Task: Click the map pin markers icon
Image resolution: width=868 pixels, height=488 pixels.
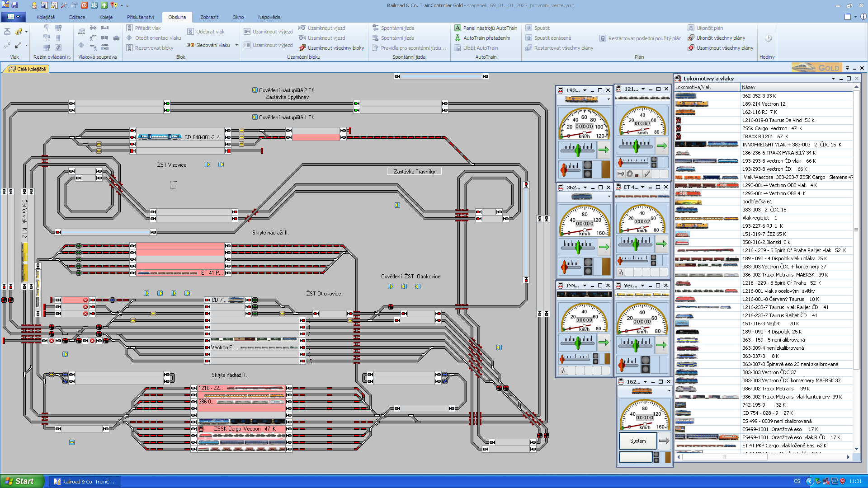Action: pos(113,5)
